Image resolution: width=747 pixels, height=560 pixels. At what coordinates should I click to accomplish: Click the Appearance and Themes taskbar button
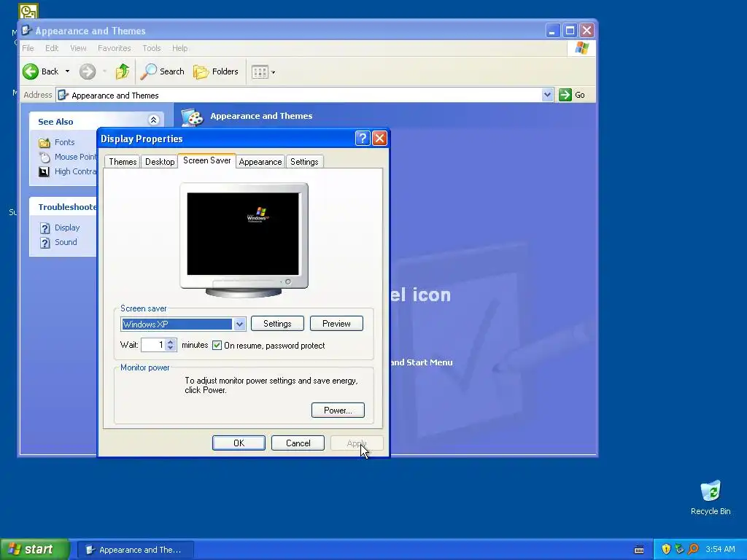tap(135, 550)
